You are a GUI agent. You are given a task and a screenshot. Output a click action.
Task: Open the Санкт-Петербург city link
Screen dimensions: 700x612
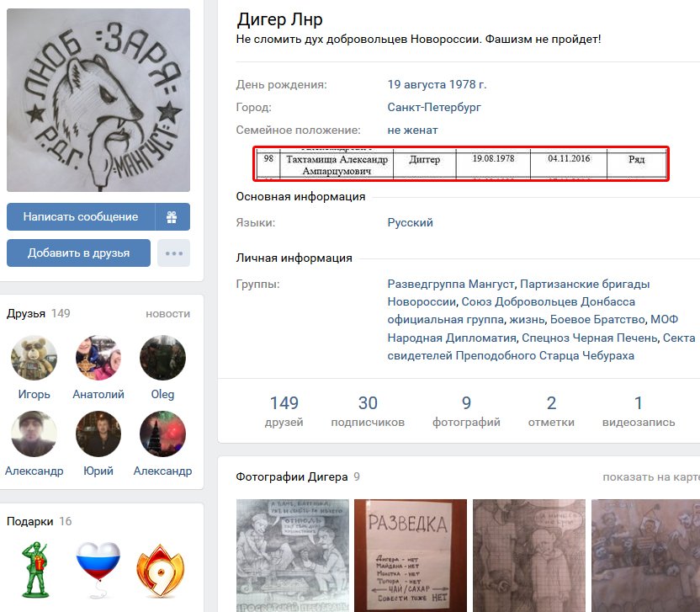coord(434,107)
